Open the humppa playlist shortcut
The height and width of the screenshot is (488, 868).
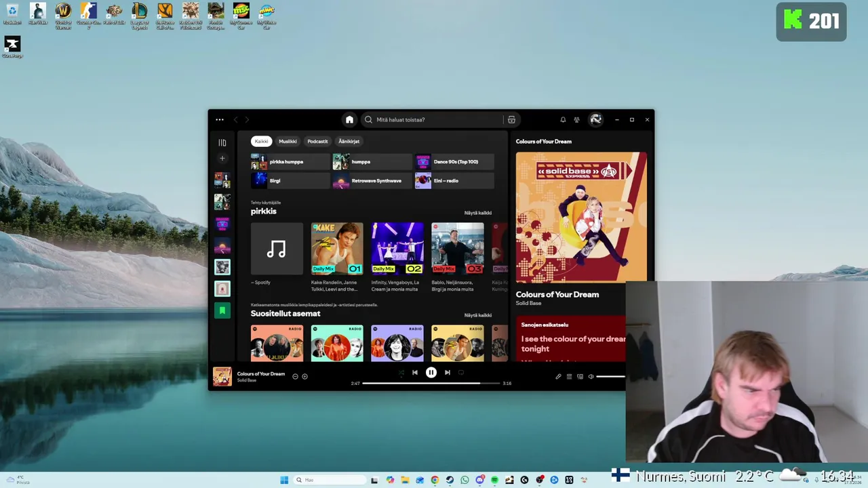click(372, 162)
